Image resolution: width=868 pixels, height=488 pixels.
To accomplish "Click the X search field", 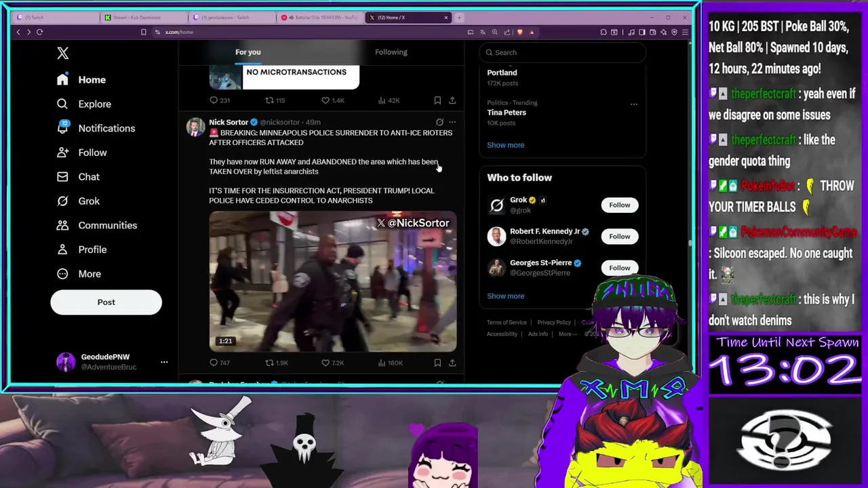I will (x=562, y=52).
